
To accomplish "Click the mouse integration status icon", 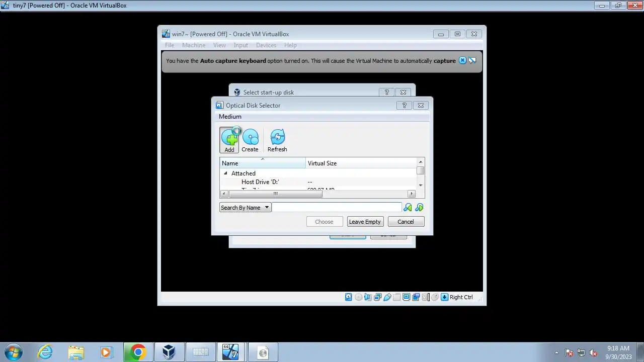I will click(x=435, y=297).
